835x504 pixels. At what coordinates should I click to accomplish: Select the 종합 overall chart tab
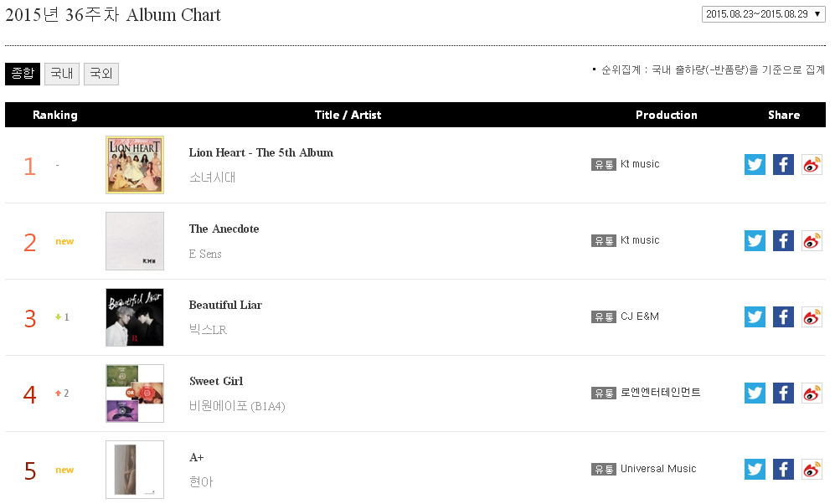(23, 74)
